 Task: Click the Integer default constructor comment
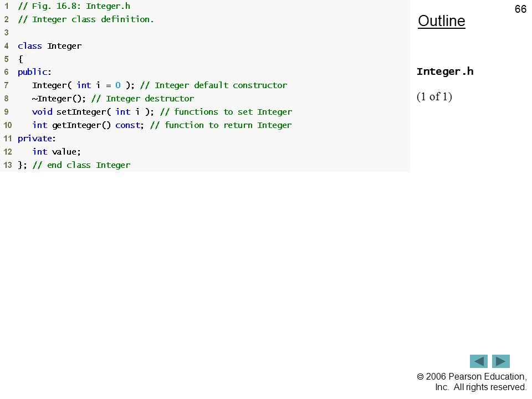[214, 85]
